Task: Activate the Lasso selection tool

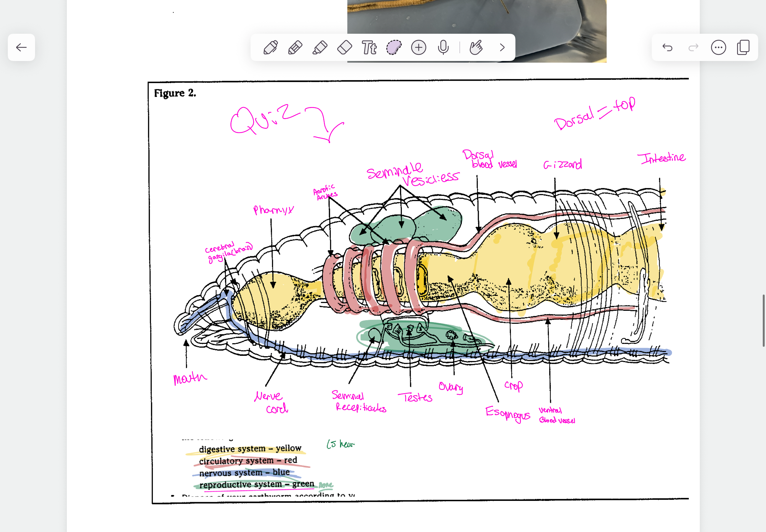Action: click(394, 47)
